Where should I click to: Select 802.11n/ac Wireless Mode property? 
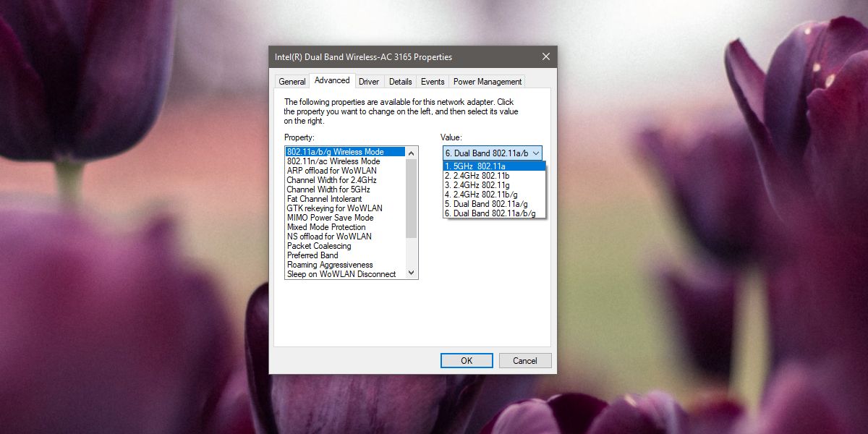[x=346, y=161]
